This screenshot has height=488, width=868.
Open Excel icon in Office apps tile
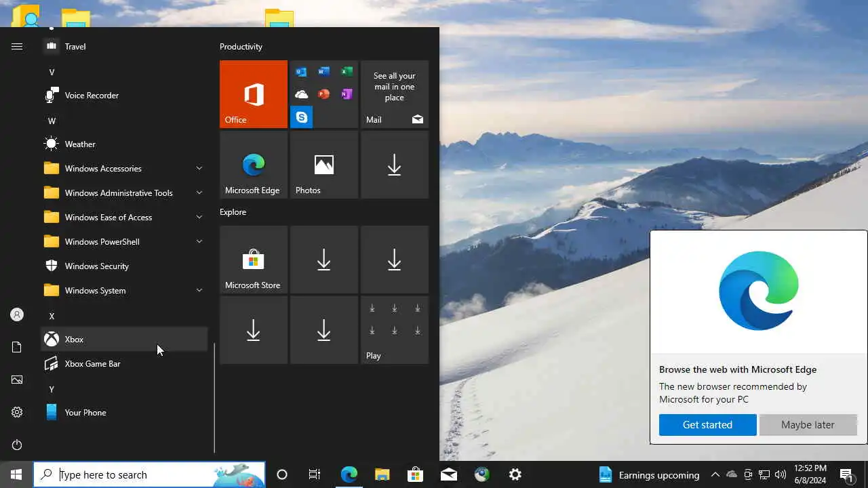tap(347, 72)
